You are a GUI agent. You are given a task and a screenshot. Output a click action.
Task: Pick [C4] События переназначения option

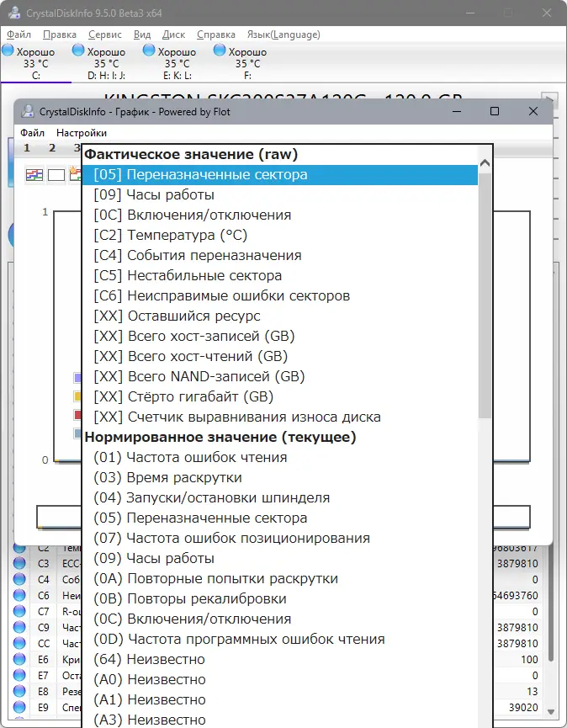pyautogui.click(x=280, y=255)
